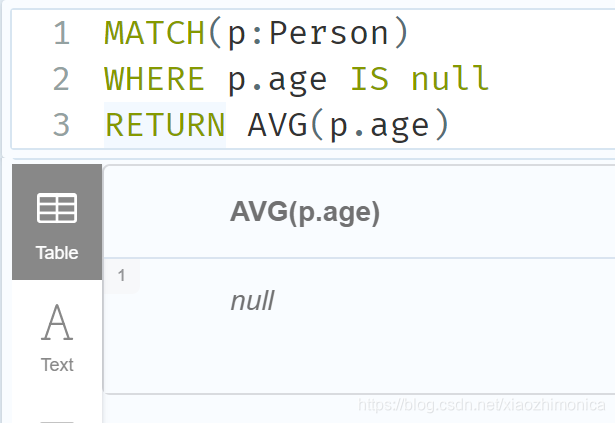Click line number 3 in editor gutter

coord(61,125)
